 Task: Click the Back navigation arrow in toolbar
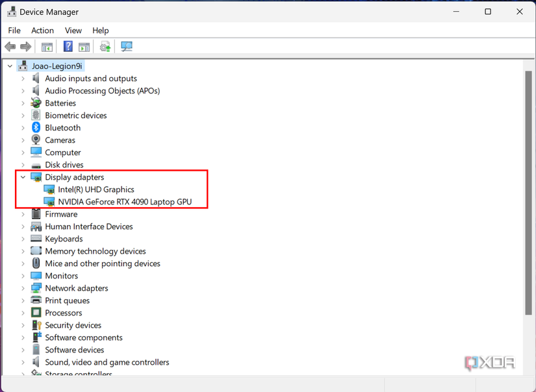click(x=10, y=46)
